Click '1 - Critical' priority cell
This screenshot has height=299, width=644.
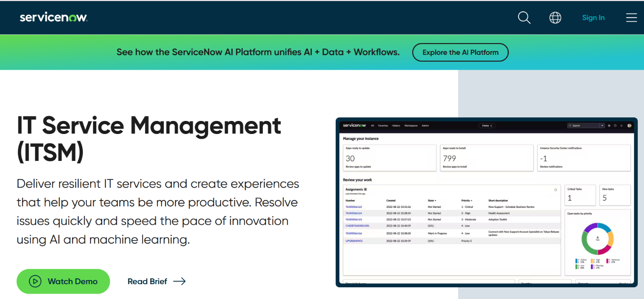coord(467,207)
